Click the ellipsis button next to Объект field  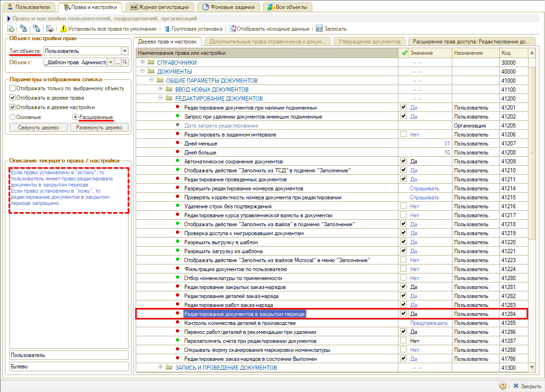pyautogui.click(x=118, y=62)
